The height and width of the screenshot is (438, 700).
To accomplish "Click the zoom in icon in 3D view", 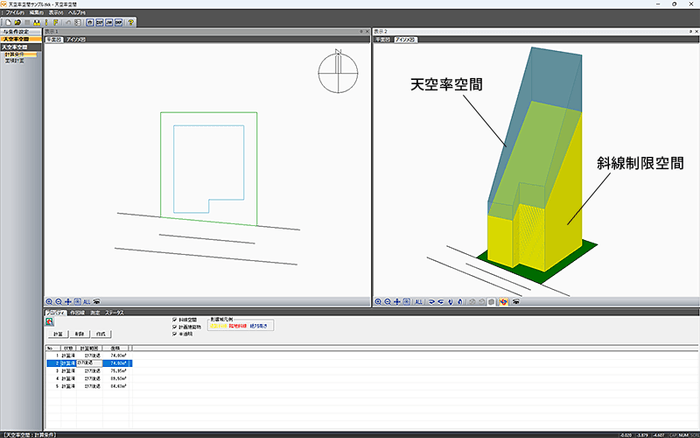I will pyautogui.click(x=378, y=300).
